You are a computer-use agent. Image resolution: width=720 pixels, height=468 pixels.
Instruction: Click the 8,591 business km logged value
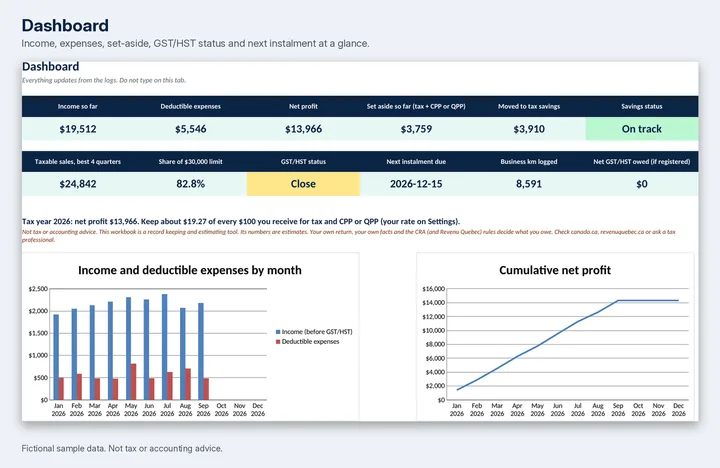point(529,184)
